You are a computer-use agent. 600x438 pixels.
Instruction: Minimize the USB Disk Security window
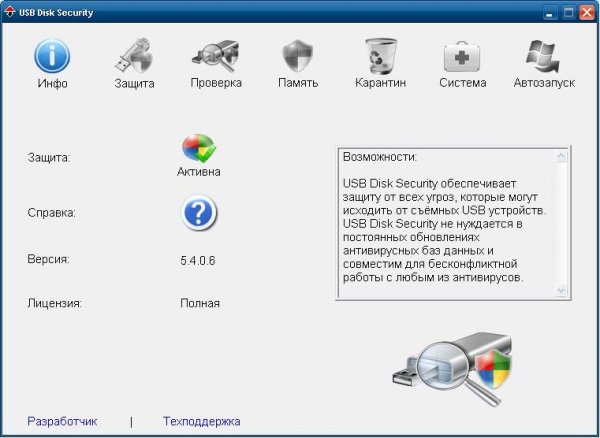[550, 13]
